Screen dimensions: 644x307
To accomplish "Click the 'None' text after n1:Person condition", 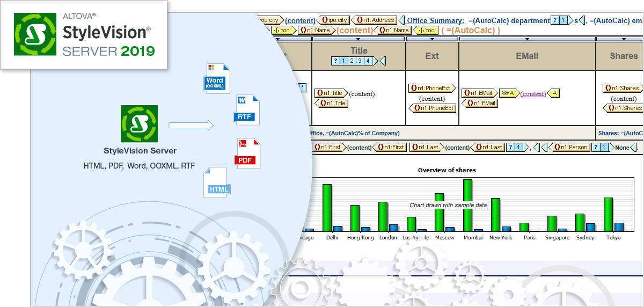I will coord(622,147).
